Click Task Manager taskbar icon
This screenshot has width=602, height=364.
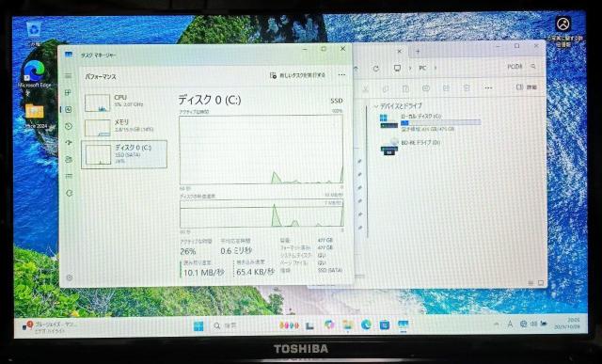tap(403, 325)
